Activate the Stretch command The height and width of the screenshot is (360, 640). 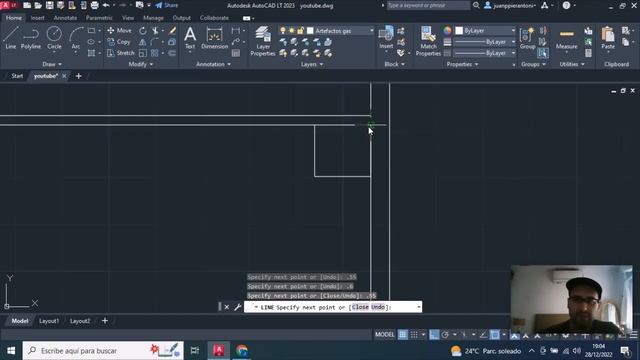[x=121, y=53]
